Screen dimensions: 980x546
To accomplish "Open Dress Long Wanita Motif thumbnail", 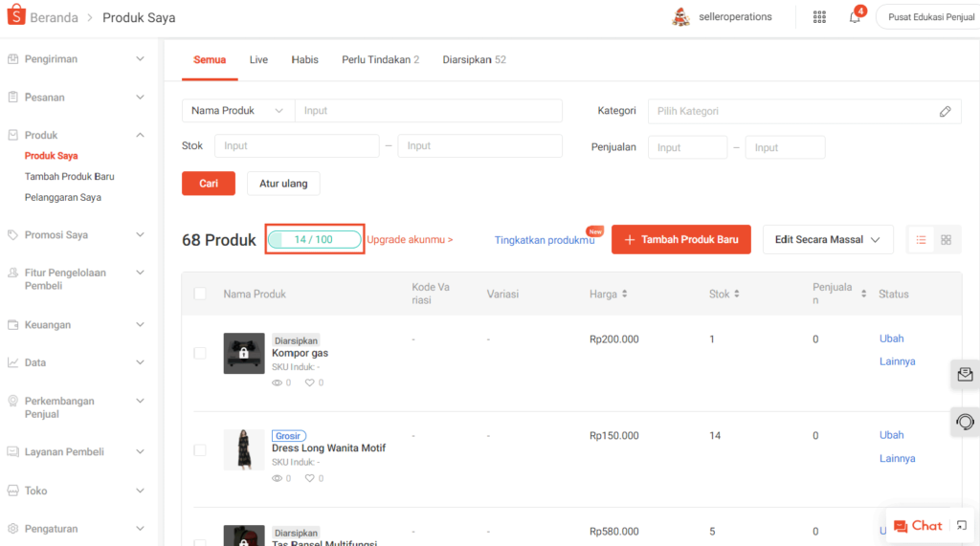I will 244,449.
